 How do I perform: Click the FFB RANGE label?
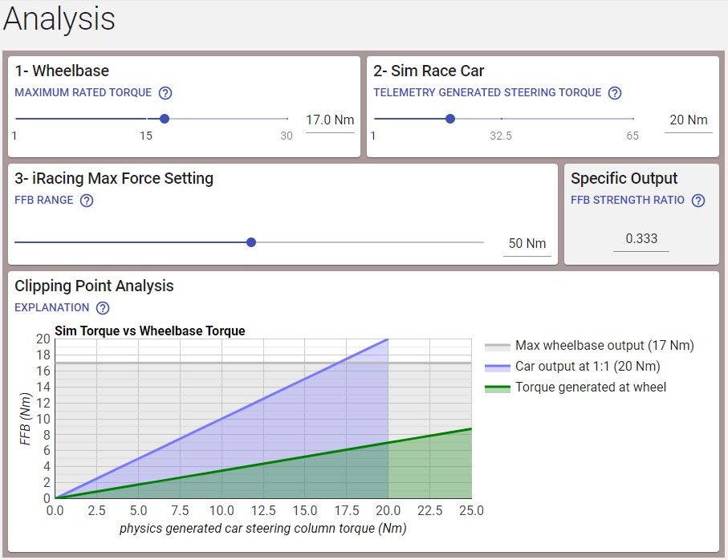point(44,201)
